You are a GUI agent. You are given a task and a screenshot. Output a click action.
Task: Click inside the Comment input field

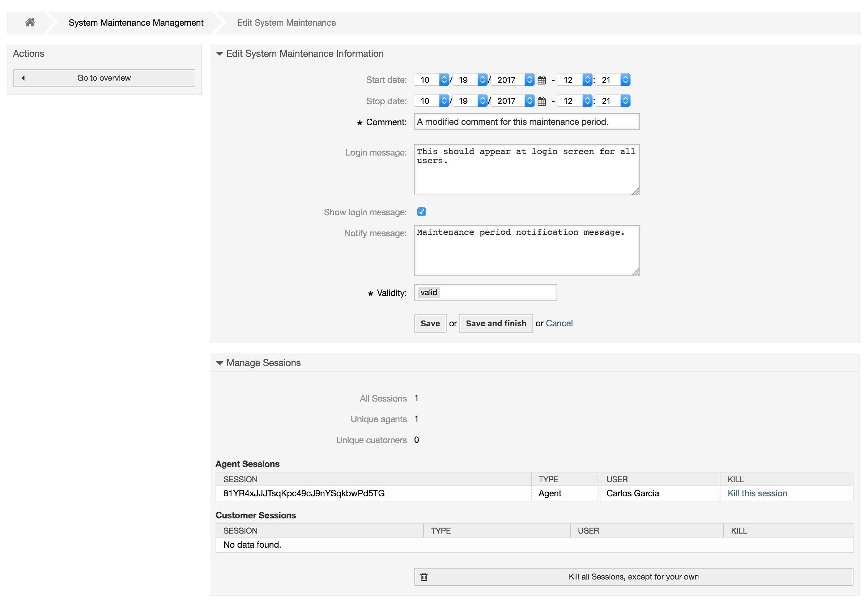point(526,122)
